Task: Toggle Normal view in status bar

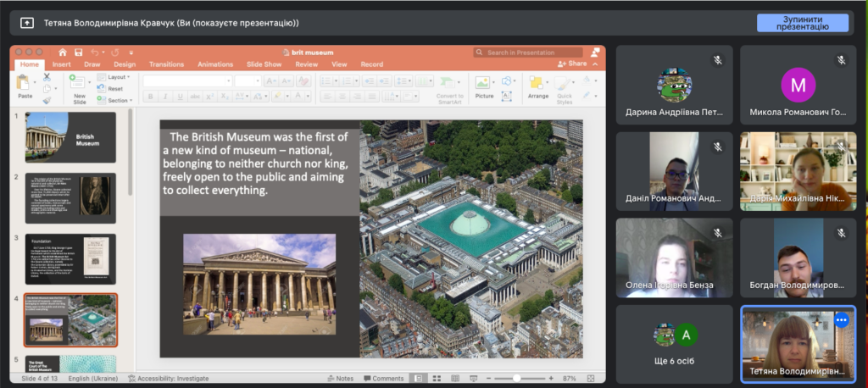Action: [x=417, y=378]
